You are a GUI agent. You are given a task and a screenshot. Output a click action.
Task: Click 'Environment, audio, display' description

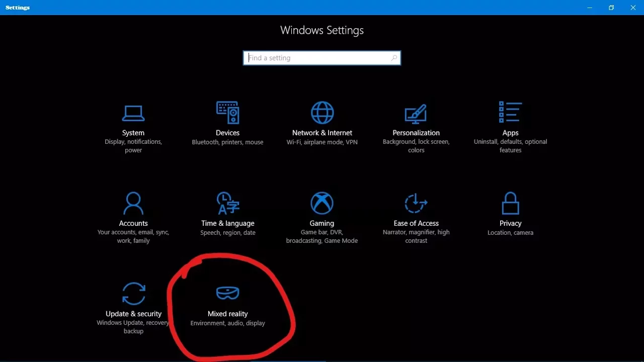point(227,323)
